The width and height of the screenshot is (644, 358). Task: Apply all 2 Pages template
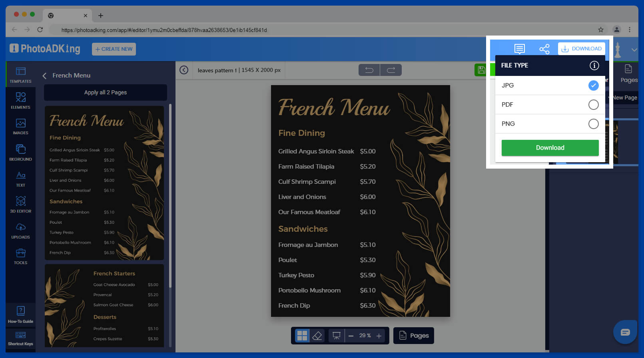pyautogui.click(x=106, y=92)
